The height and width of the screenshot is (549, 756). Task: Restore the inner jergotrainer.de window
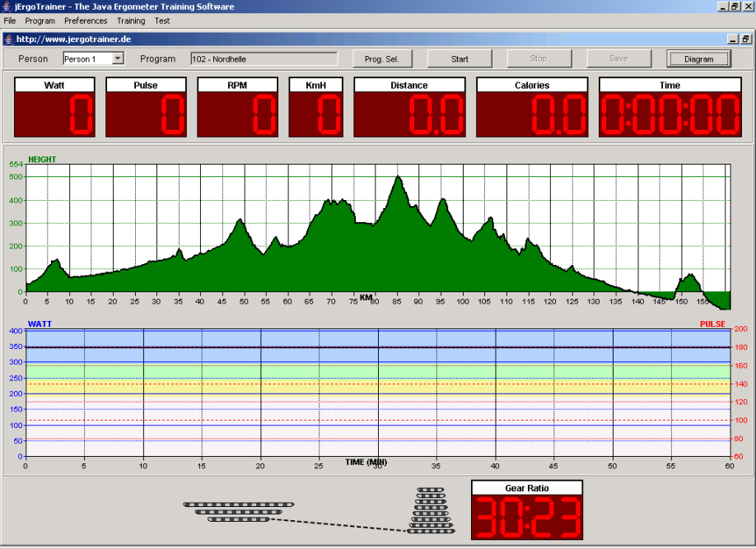pyautogui.click(x=745, y=39)
